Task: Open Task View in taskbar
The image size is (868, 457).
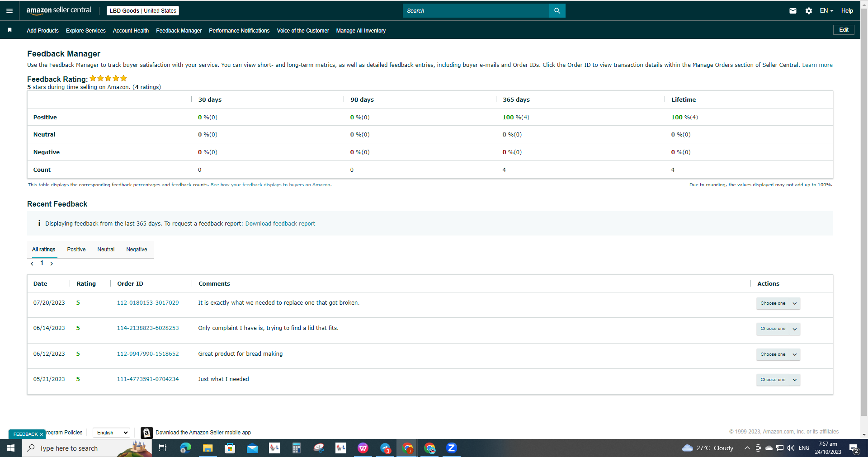Action: [163, 448]
